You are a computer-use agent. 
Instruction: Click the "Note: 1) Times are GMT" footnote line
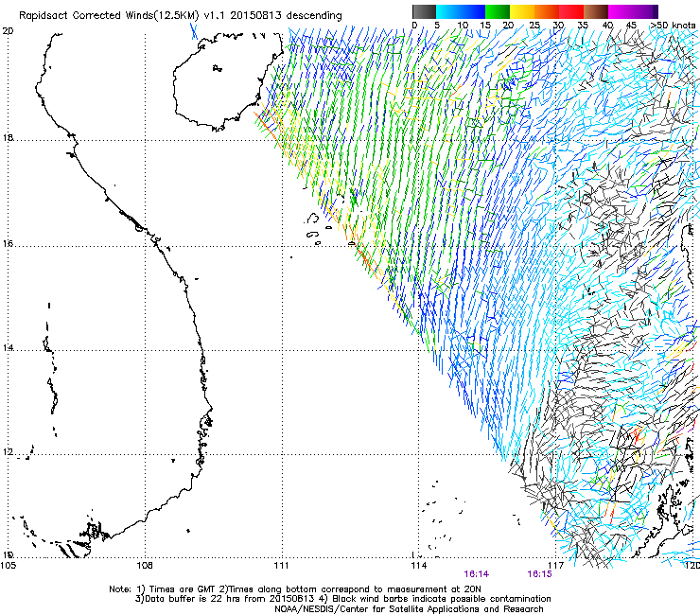click(294, 589)
